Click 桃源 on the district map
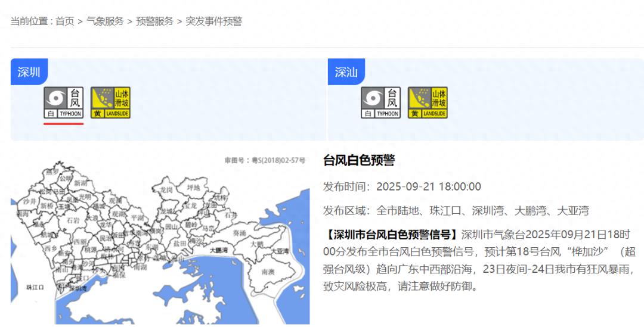The height and width of the screenshot is (327, 644). [x=91, y=250]
